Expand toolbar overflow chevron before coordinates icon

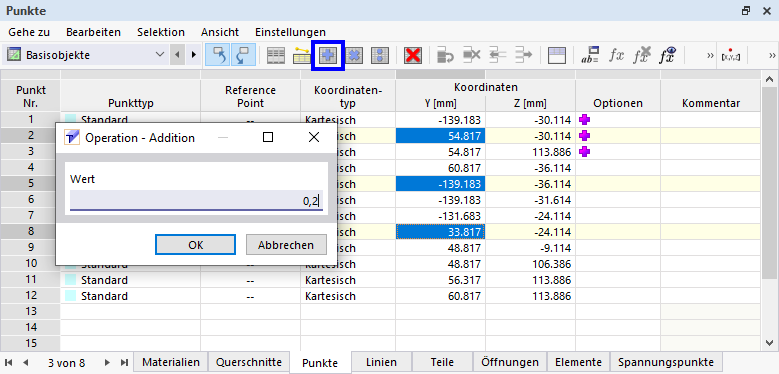point(710,55)
